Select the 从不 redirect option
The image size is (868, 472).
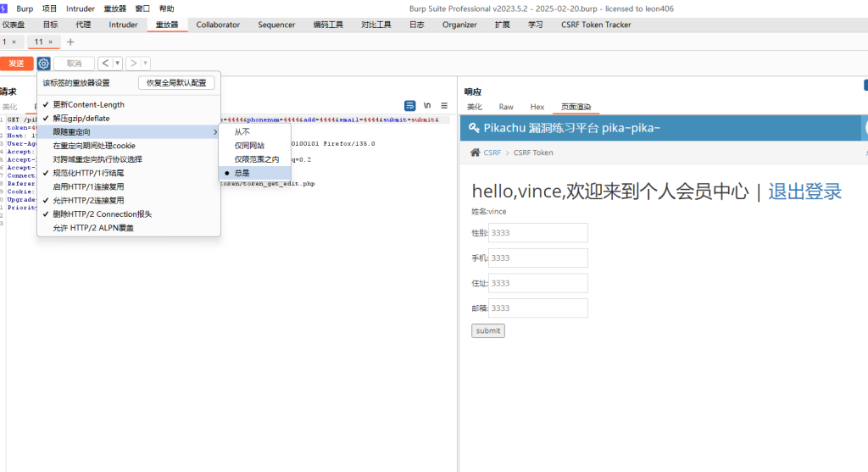click(x=254, y=131)
